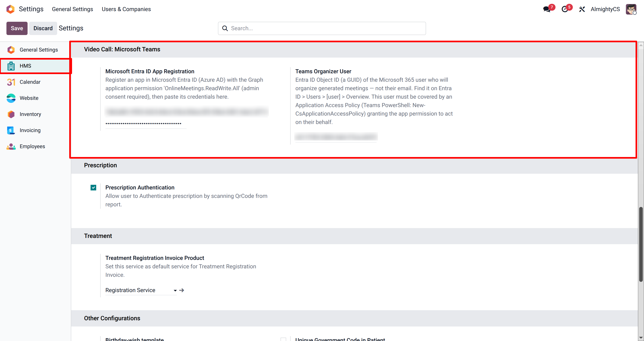
Task: Toggle Unique Government Code in Patient checkbox
Action: point(283,339)
